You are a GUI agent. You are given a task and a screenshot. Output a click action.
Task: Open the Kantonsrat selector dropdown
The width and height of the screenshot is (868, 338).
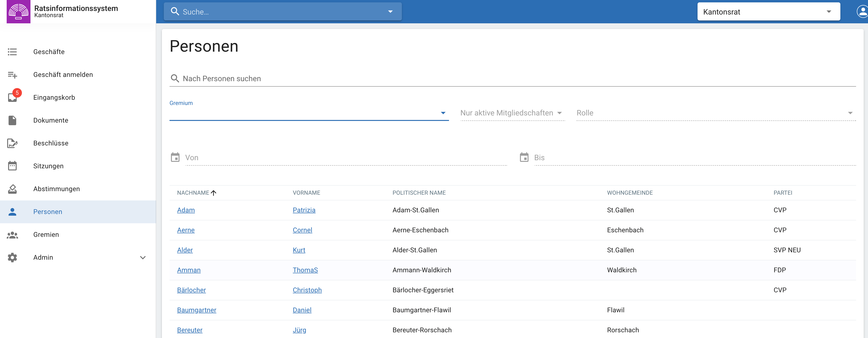(x=768, y=12)
